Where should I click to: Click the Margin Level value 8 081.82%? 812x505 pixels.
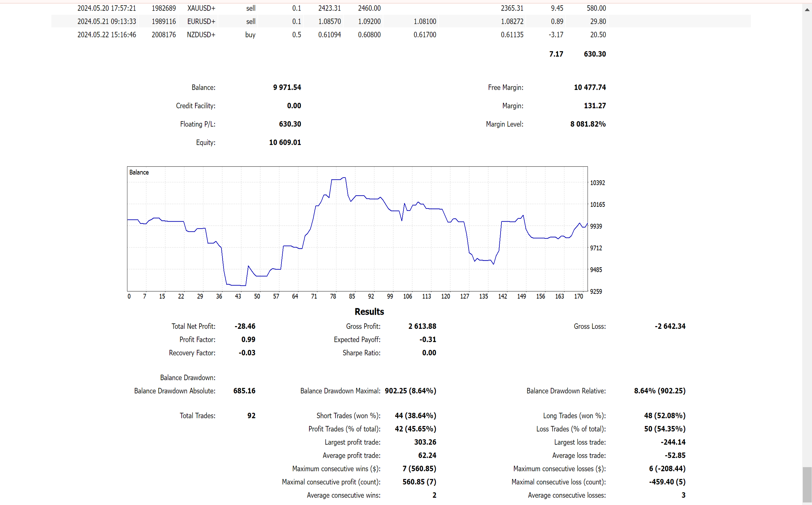(588, 124)
